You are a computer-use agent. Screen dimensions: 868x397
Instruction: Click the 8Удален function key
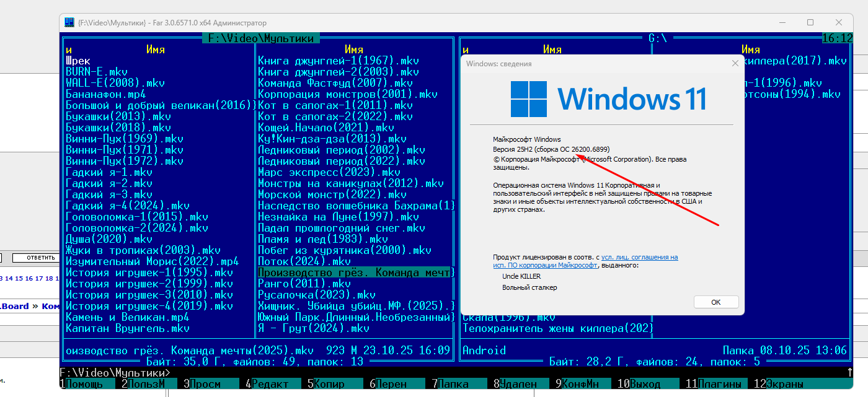(517, 384)
